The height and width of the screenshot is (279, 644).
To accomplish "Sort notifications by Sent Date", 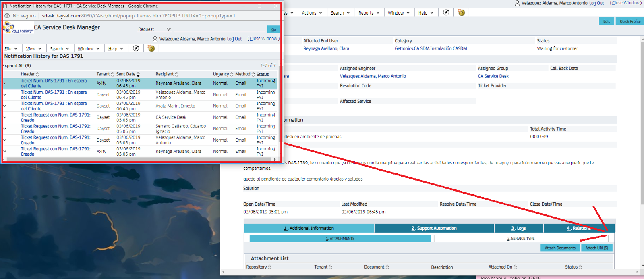I will click(138, 74).
